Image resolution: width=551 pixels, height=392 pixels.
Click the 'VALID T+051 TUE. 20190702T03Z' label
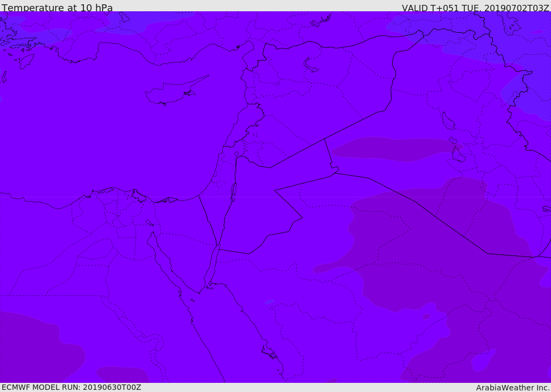(x=476, y=8)
